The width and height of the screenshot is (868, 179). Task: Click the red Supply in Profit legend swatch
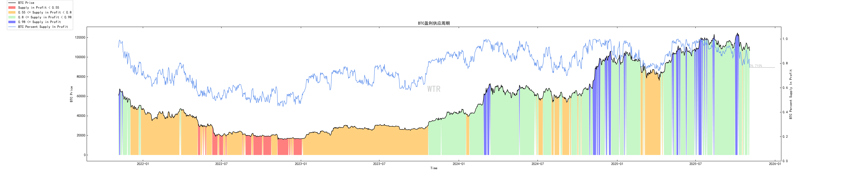click(12, 7)
